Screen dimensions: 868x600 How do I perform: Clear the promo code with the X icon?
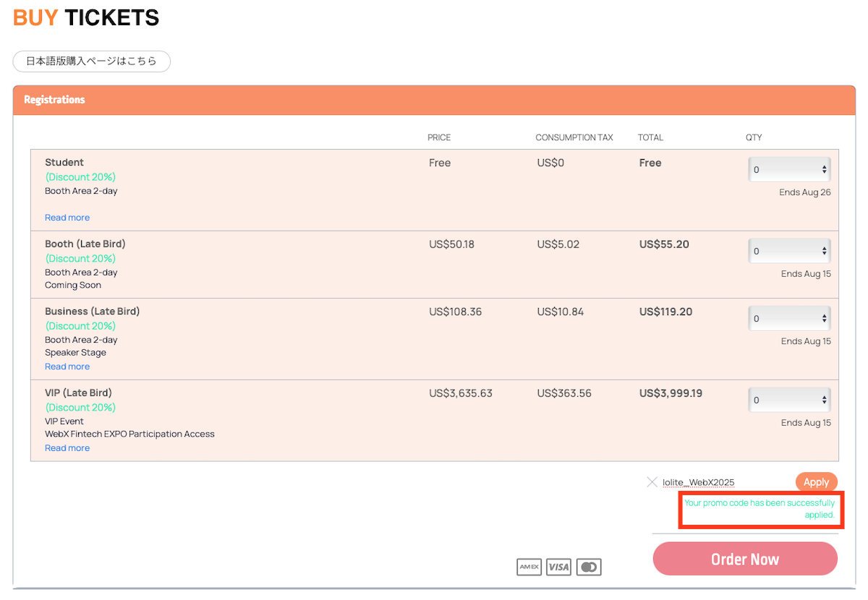[x=652, y=481]
